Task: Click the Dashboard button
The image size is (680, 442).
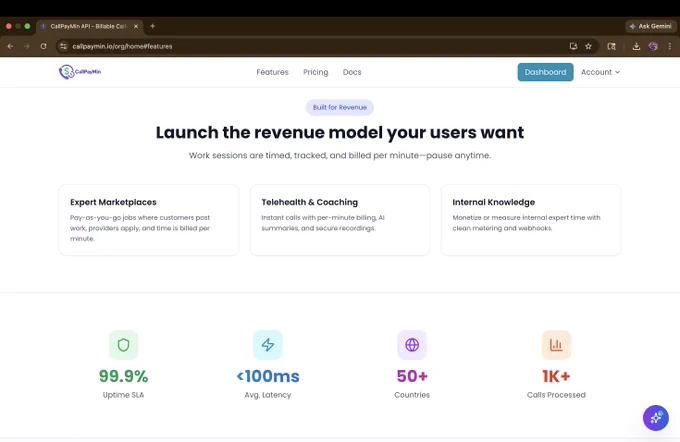Action: (x=545, y=72)
